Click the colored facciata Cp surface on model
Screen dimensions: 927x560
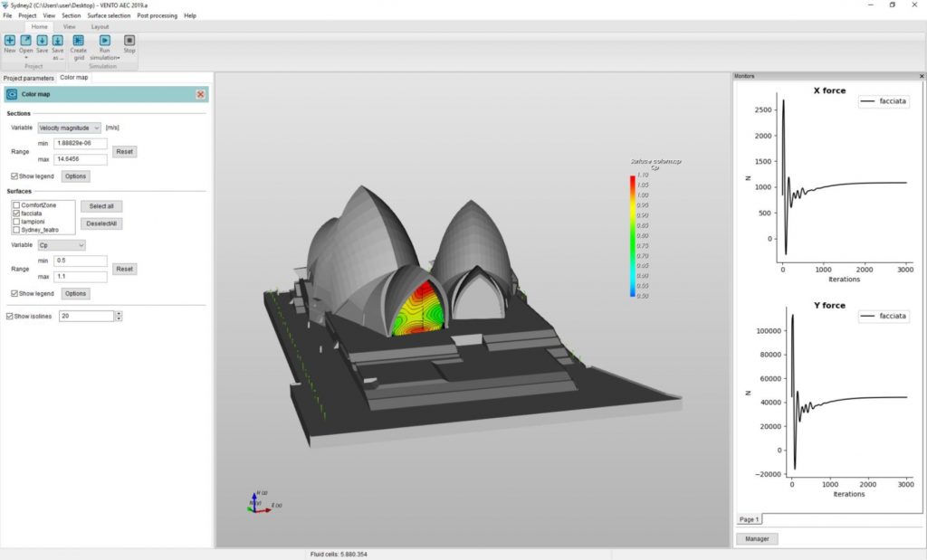pyautogui.click(x=419, y=309)
